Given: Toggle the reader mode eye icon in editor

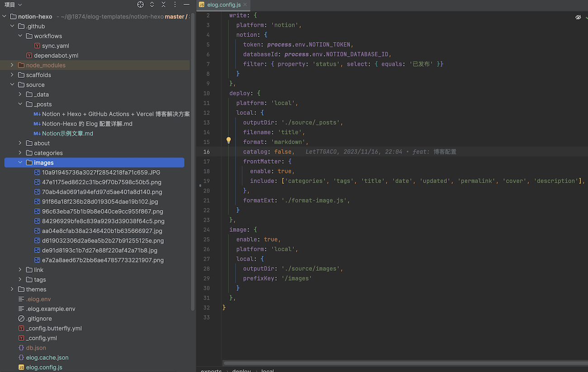Looking at the screenshot, I should tap(578, 17).
